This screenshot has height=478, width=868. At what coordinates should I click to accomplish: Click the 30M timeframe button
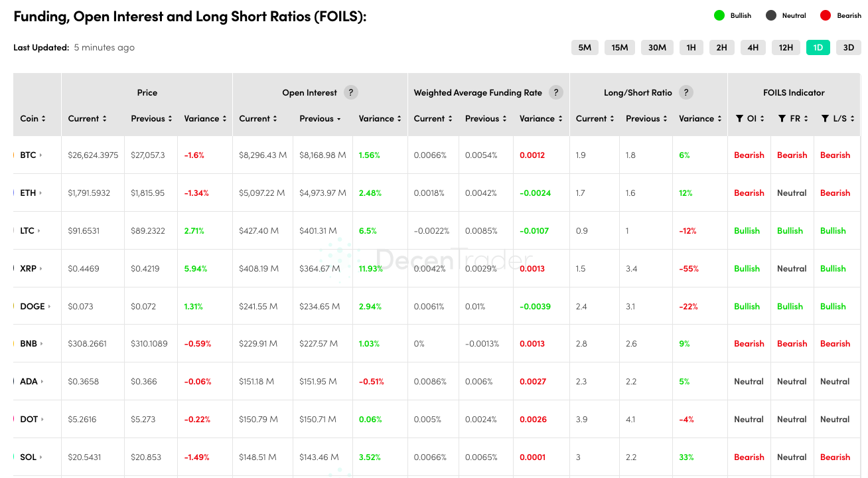657,47
